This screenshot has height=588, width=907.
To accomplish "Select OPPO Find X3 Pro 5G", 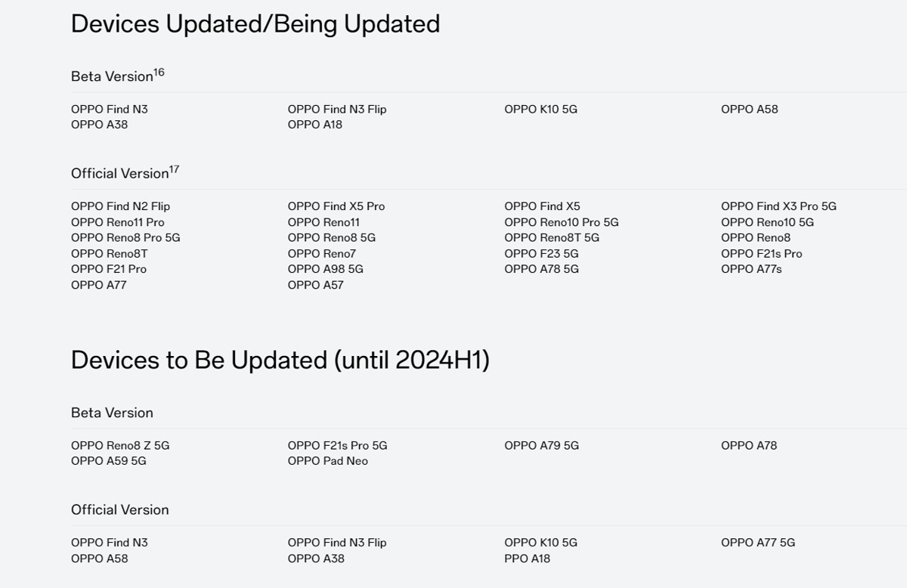I will 779,206.
